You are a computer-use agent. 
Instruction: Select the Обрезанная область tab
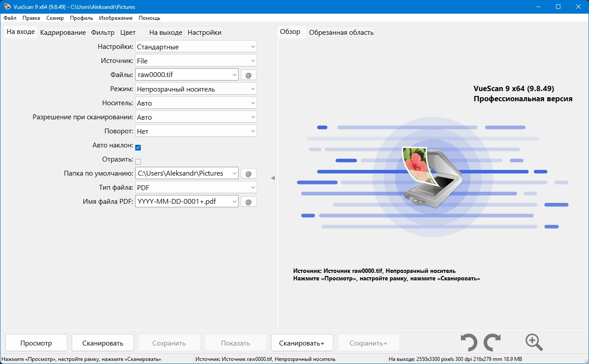tap(341, 32)
